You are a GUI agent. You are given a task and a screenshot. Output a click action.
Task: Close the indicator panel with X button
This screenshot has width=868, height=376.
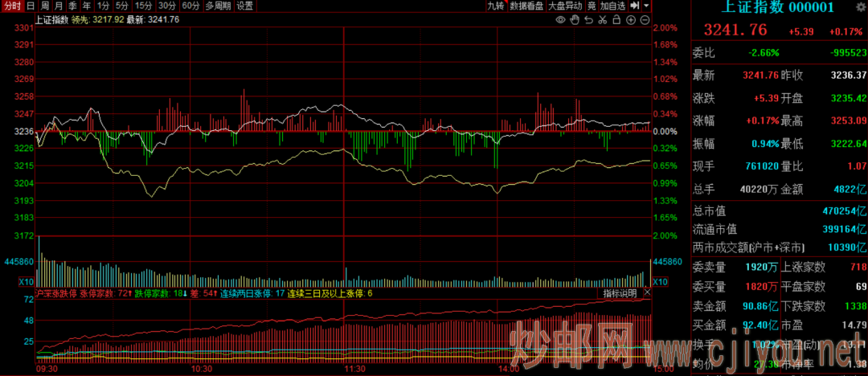coord(647,293)
